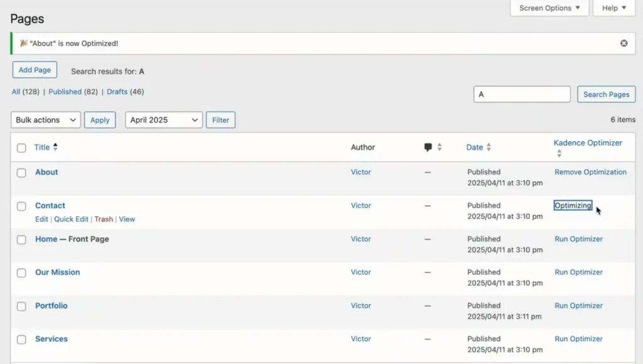
Task: Switch to the Drafts filter view
Action: point(117,91)
